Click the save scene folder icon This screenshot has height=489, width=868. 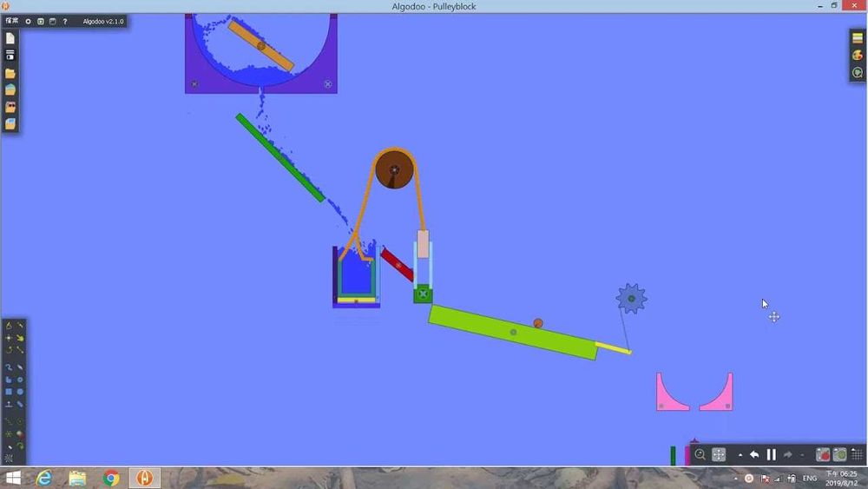click(x=10, y=123)
